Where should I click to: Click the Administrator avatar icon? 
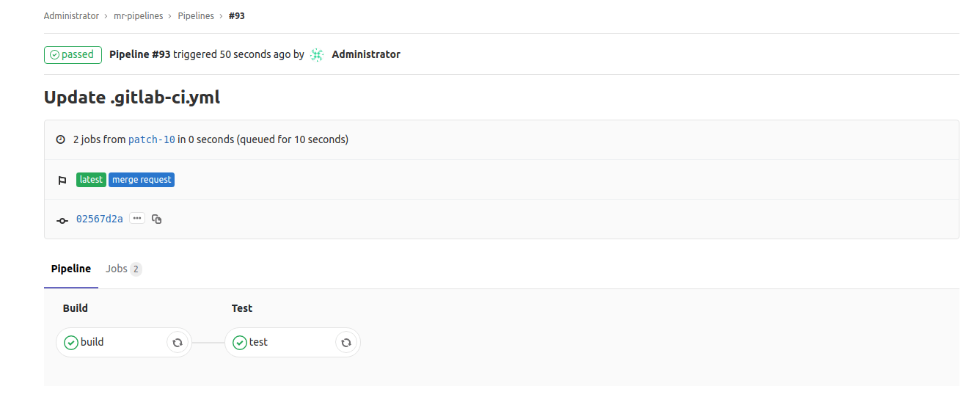(x=317, y=54)
